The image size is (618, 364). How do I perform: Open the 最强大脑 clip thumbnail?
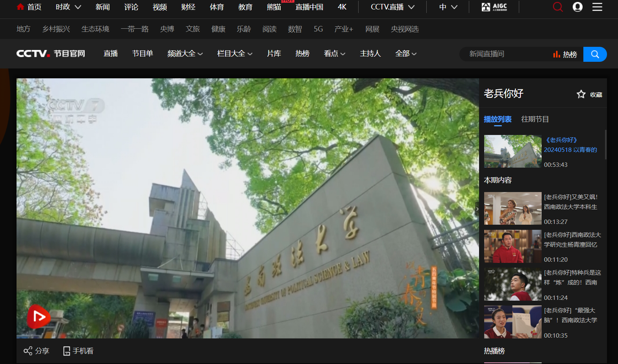coord(513,322)
